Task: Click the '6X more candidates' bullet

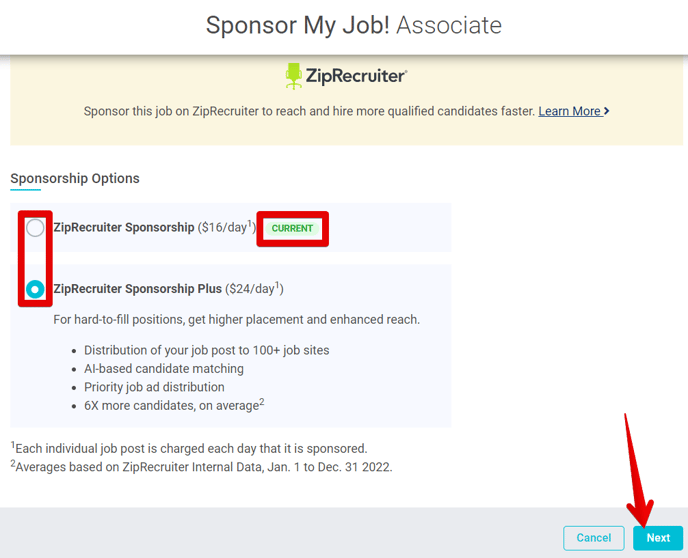Action: [174, 404]
